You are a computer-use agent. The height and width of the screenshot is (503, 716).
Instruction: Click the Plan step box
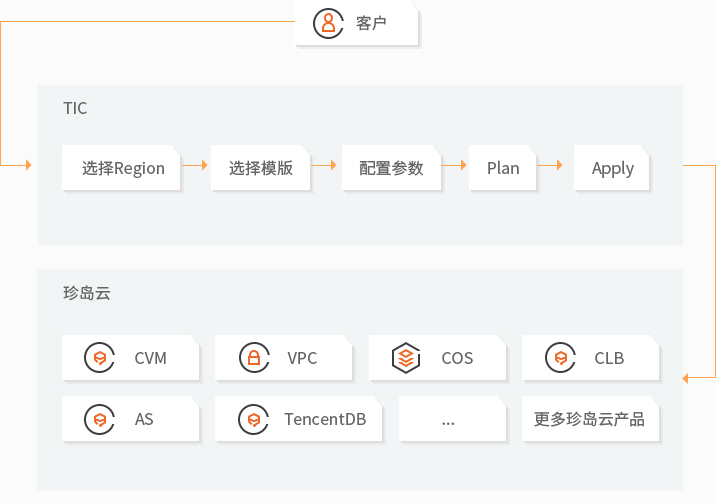click(503, 168)
